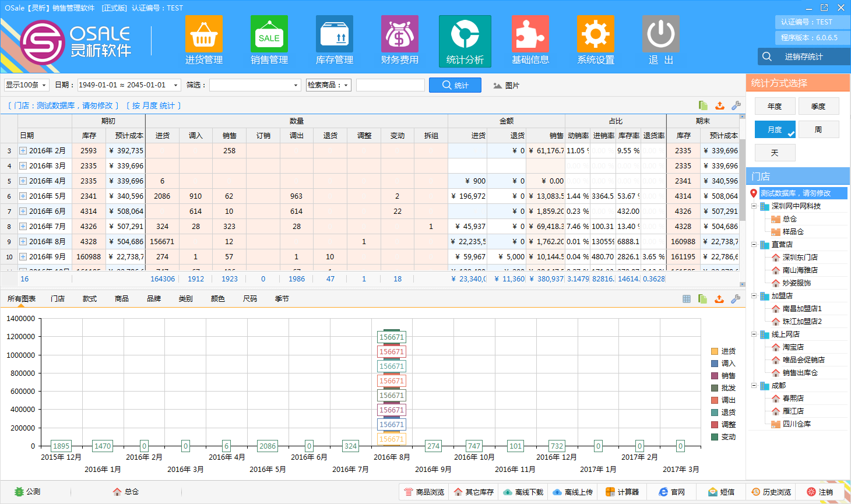The width and height of the screenshot is (851, 504).
Task: Click the product search input field
Action: 391,85
